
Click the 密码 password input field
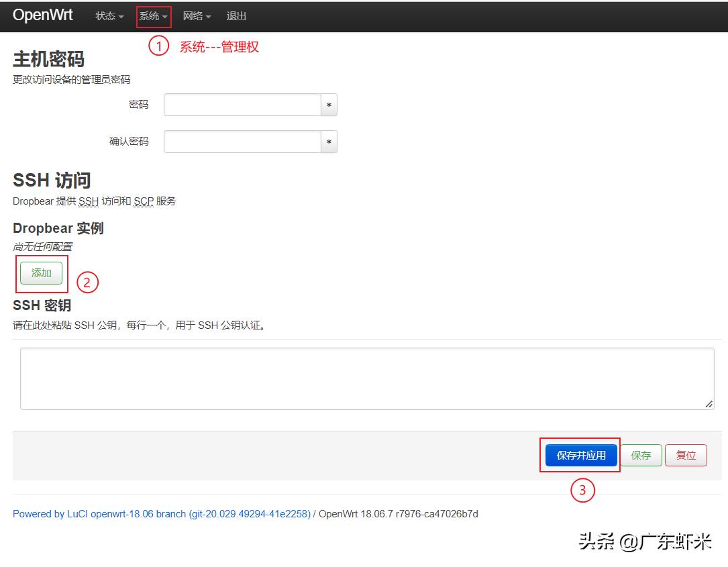coord(242,105)
